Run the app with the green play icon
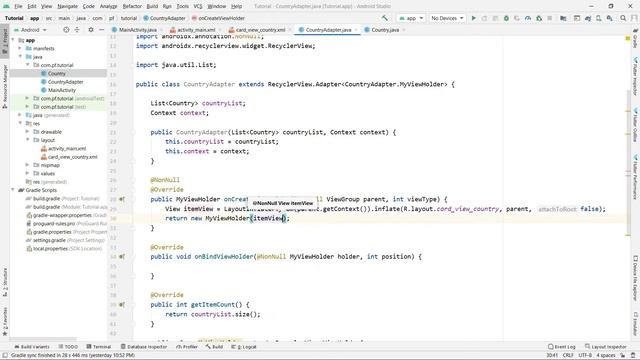 click(x=473, y=18)
